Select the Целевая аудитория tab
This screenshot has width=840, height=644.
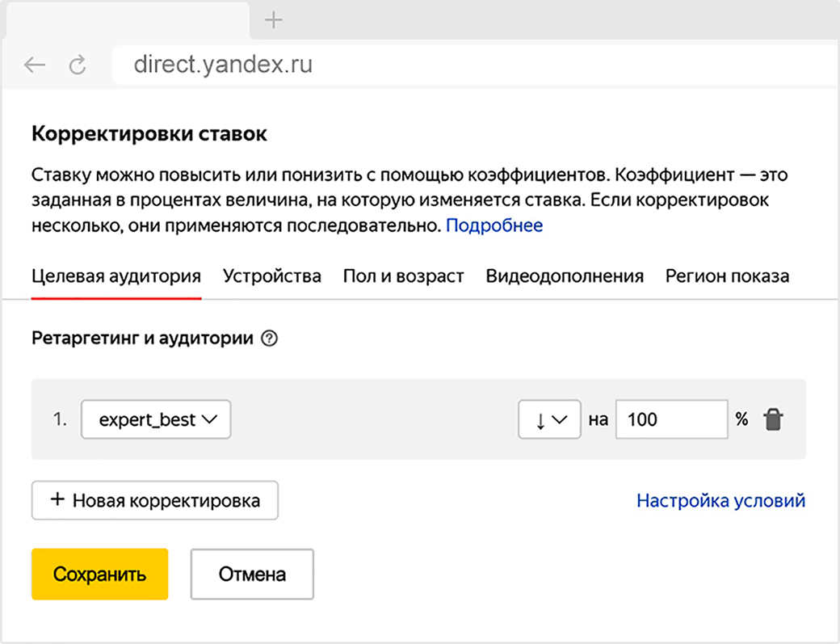(x=116, y=276)
